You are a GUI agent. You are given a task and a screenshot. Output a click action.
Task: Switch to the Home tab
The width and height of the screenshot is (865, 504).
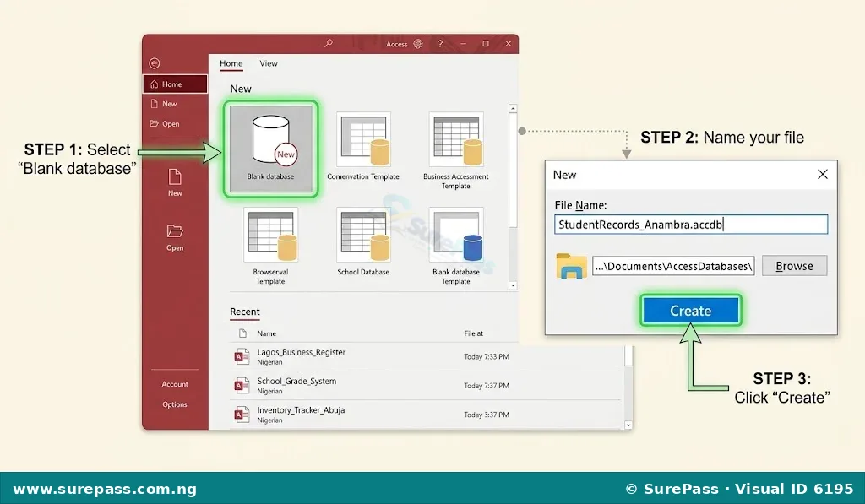pos(231,63)
